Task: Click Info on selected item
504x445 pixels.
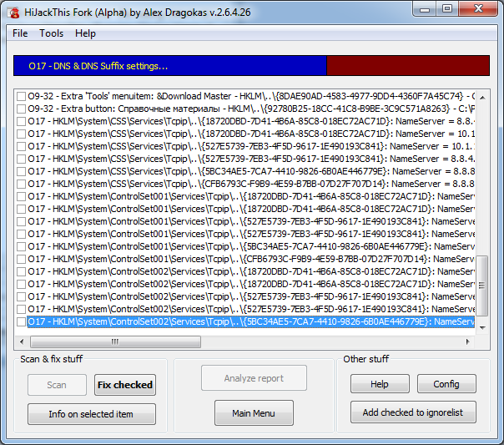Action: tap(91, 413)
